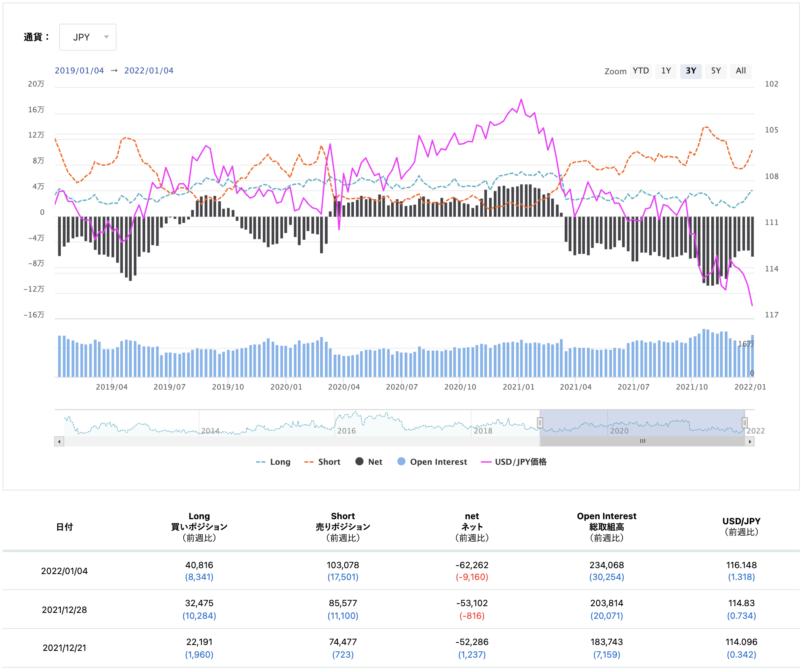Grab the navigator left range handle
The height and width of the screenshot is (672, 805).
(x=540, y=423)
